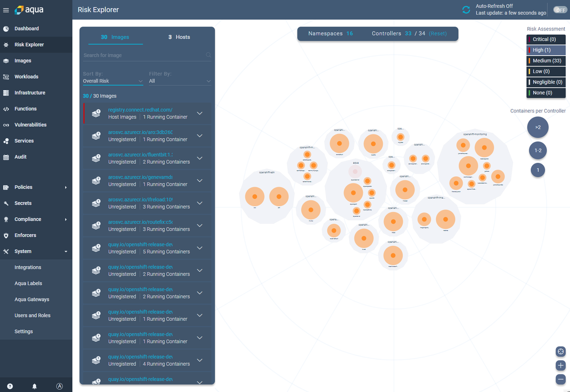Click the Vulnerabilities CVE icon
The height and width of the screenshot is (392, 570).
[6, 125]
